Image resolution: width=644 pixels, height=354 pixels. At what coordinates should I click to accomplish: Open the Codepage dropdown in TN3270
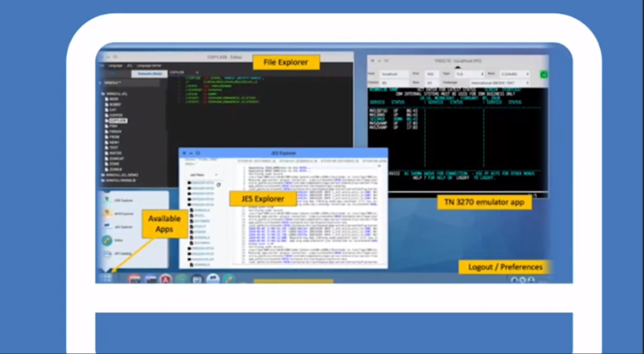coord(499,83)
